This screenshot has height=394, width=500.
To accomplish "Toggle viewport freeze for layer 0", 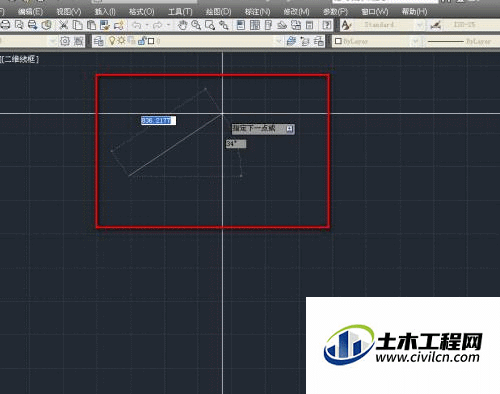I will coord(132,41).
